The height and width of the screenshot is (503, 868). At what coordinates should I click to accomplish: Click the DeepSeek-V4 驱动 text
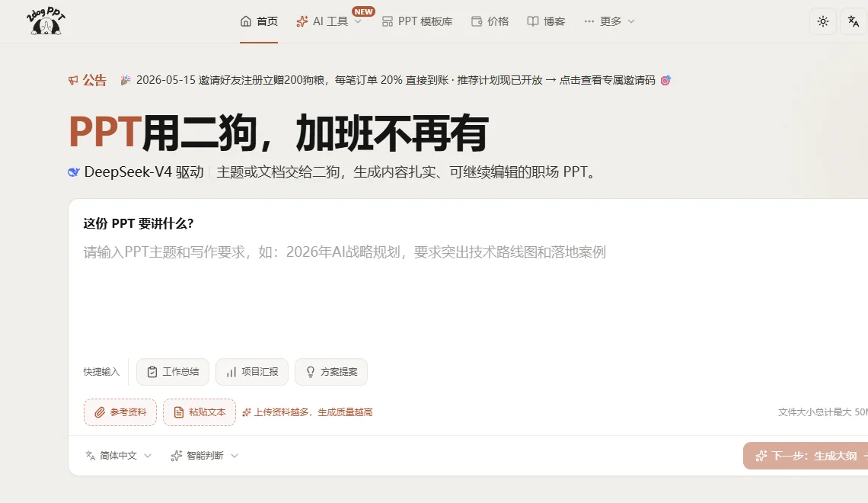click(144, 172)
